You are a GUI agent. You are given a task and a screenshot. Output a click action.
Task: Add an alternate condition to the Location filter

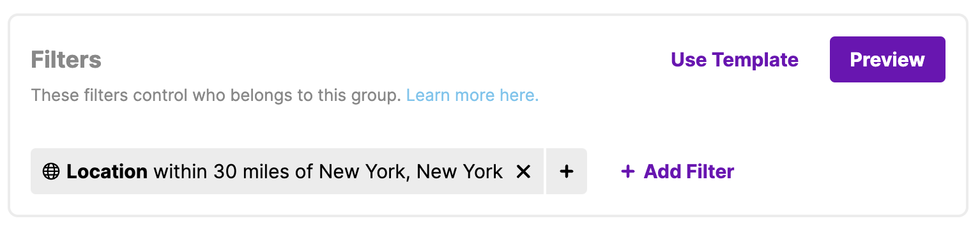tap(567, 171)
